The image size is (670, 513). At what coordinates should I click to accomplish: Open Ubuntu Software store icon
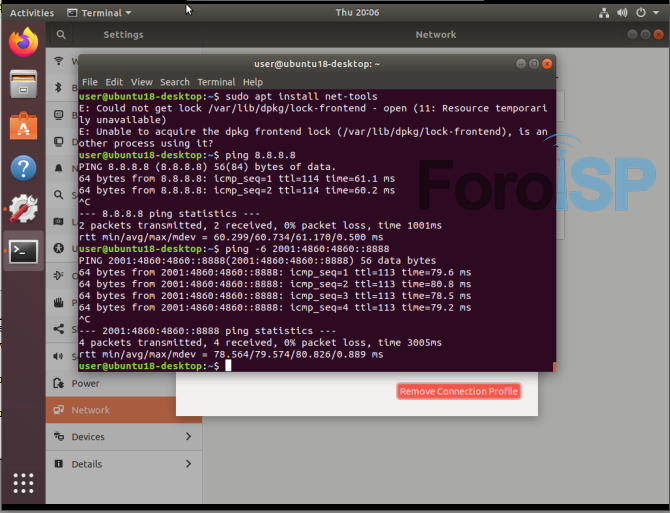23,126
